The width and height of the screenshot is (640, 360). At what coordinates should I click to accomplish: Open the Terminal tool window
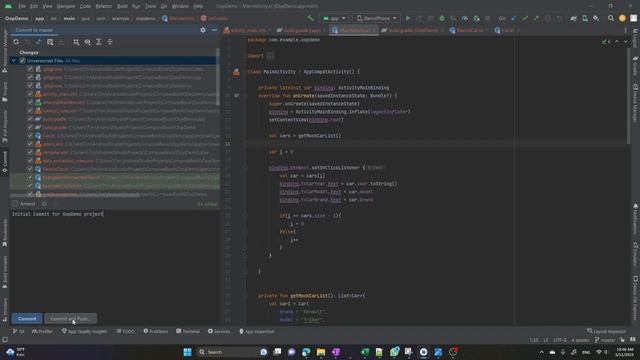tap(188, 331)
